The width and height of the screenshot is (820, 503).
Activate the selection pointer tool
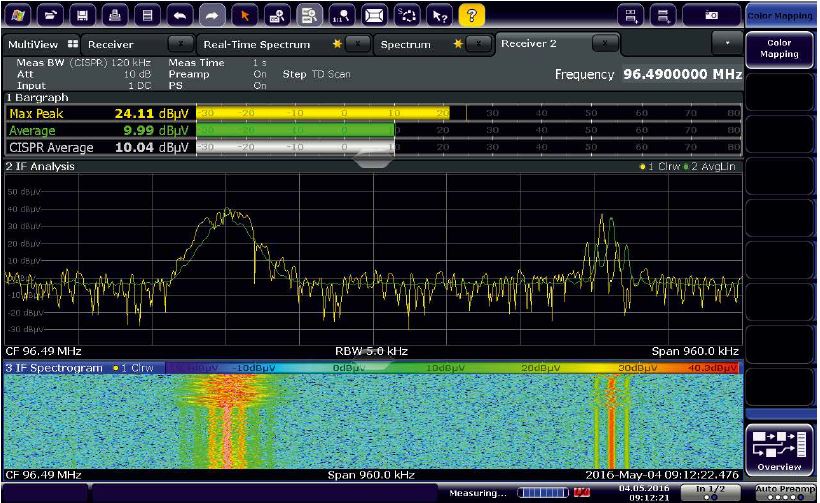pyautogui.click(x=245, y=15)
